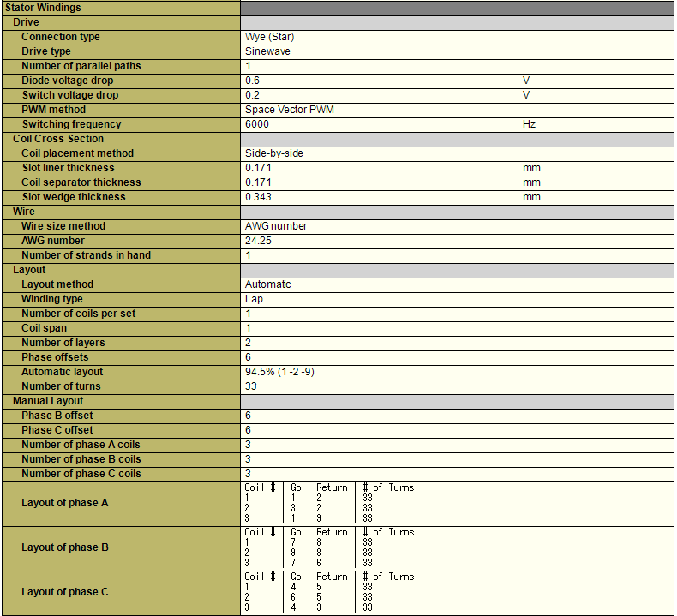Click the Layout of phase A label
677x616 pixels.
[x=65, y=503]
